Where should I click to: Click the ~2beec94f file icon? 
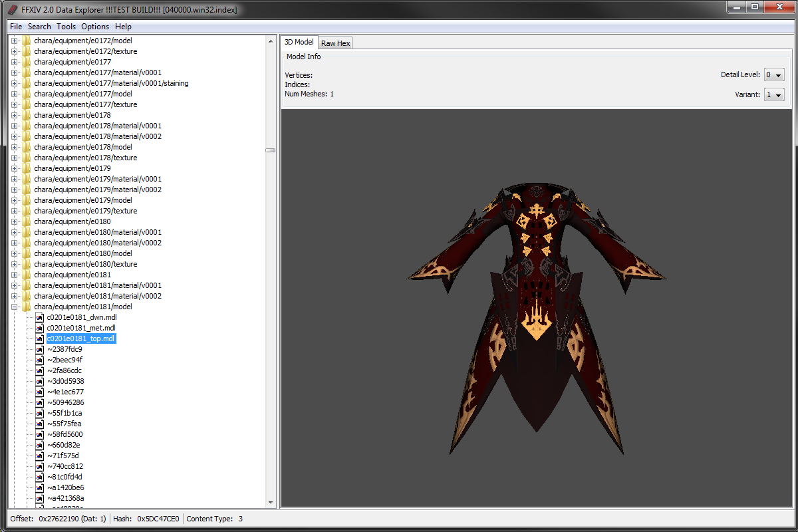tap(39, 360)
